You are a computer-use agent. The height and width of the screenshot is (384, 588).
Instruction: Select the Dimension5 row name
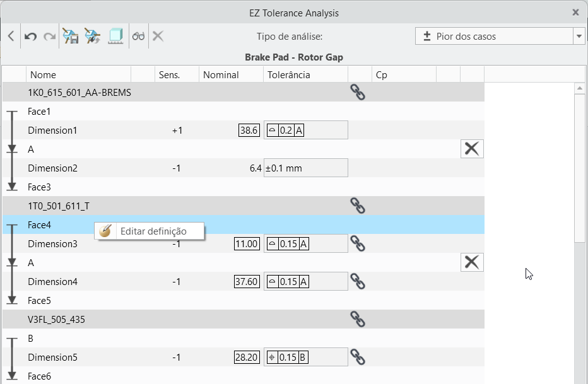[52, 358]
